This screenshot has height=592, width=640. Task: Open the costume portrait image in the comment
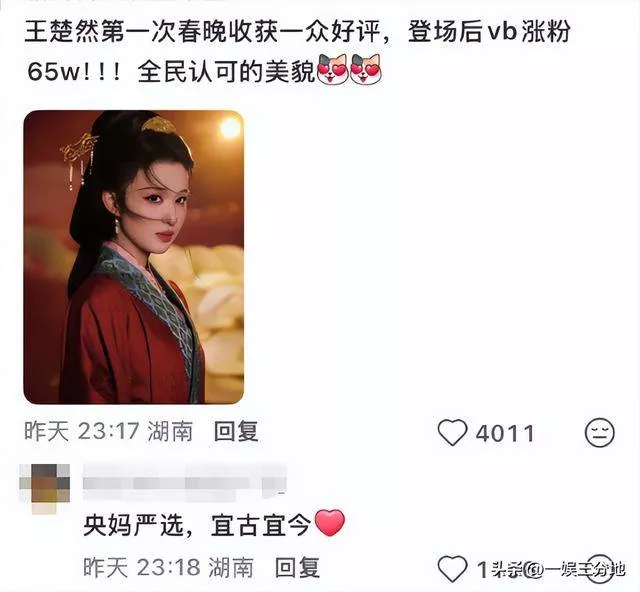[x=133, y=257]
